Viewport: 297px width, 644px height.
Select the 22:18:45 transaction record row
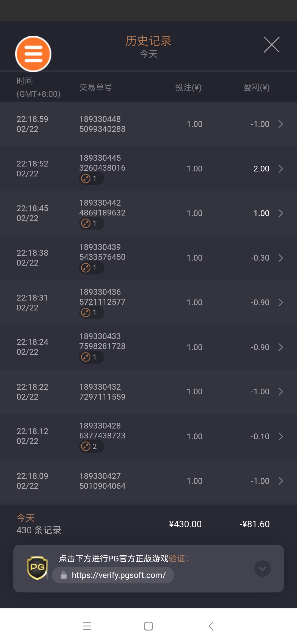click(148, 213)
